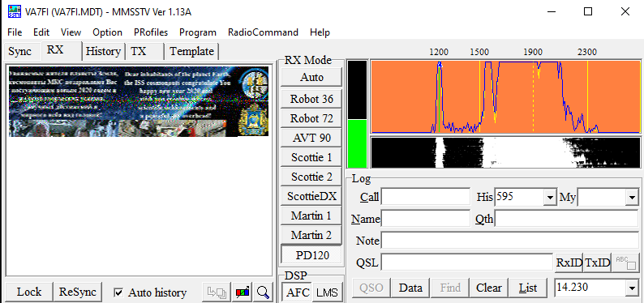Click the green signal level meter
Viewport: 644px width, 303px height.
click(x=357, y=143)
